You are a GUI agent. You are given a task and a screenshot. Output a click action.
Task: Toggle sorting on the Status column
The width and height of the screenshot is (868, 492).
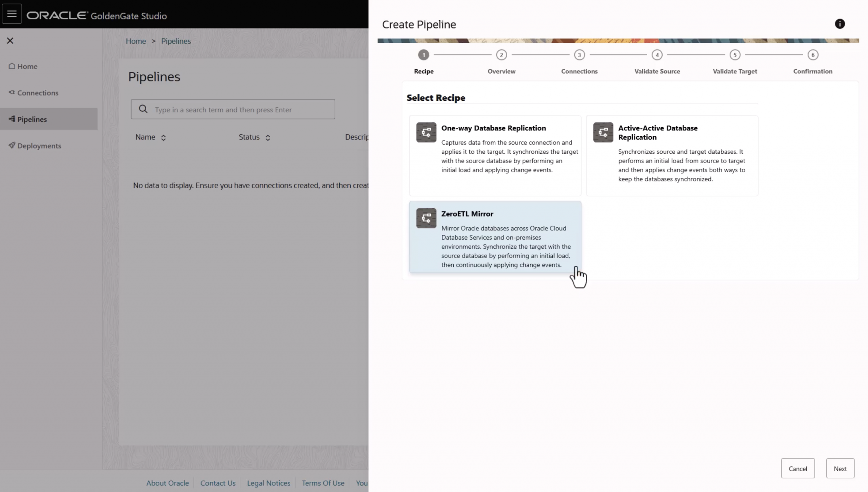pyautogui.click(x=268, y=137)
